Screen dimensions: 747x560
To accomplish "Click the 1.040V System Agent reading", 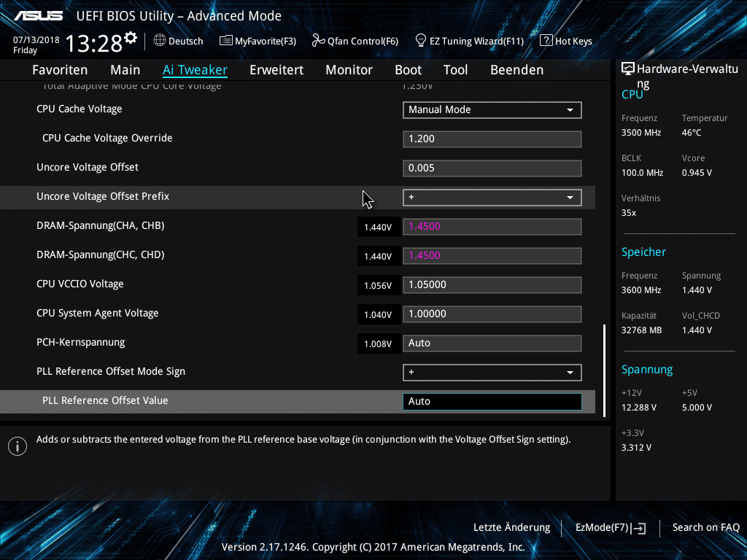I will click(379, 314).
